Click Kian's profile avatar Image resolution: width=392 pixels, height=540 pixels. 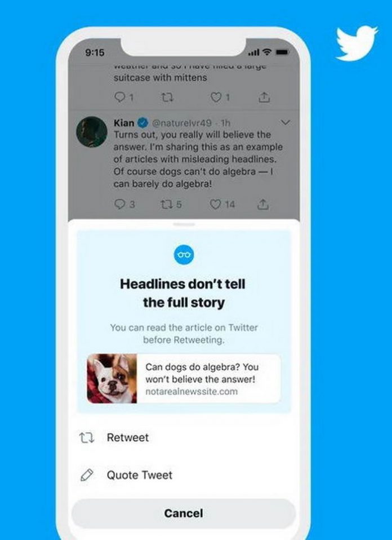point(92,132)
